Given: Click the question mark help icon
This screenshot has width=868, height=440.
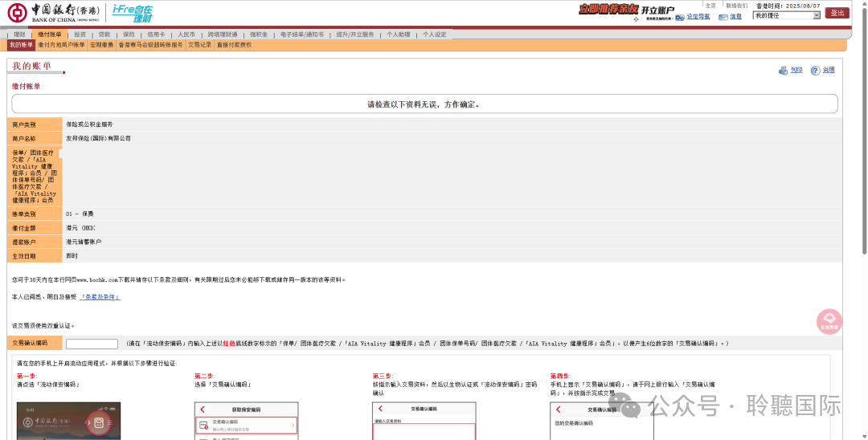Looking at the screenshot, I should pyautogui.click(x=815, y=71).
